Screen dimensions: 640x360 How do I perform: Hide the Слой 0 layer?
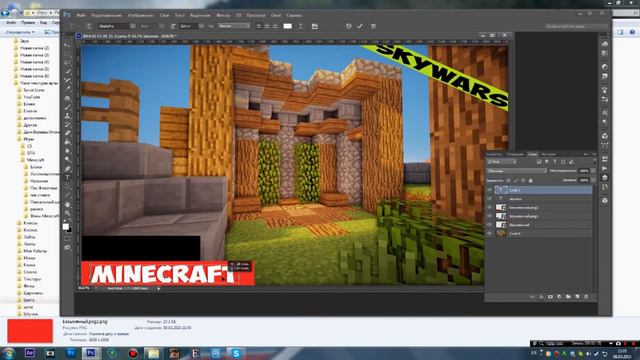point(489,233)
